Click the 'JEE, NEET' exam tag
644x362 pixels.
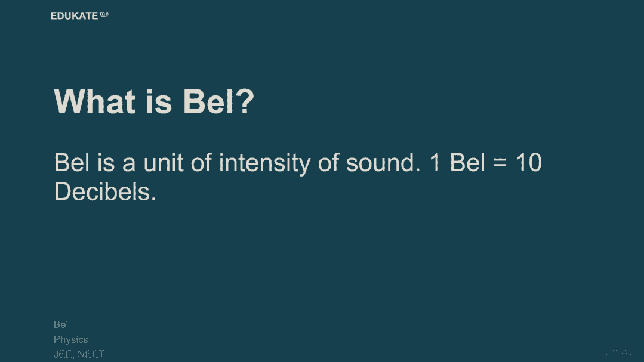79,354
